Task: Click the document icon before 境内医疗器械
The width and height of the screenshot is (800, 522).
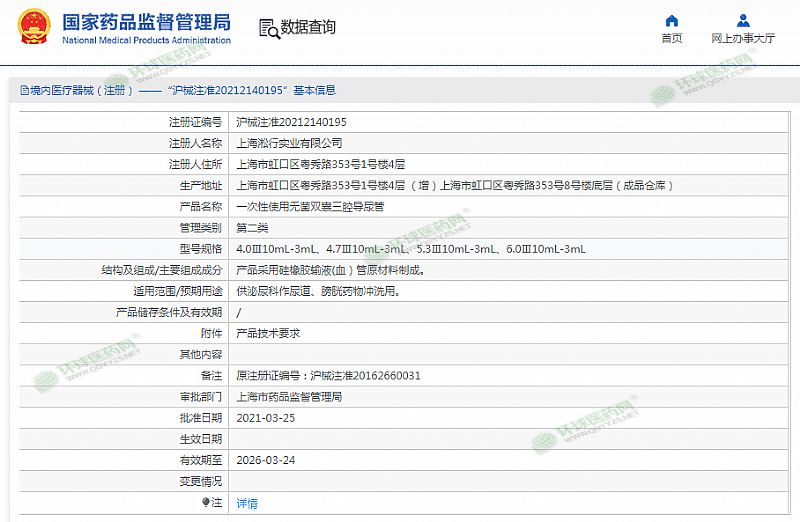Action: pyautogui.click(x=23, y=90)
